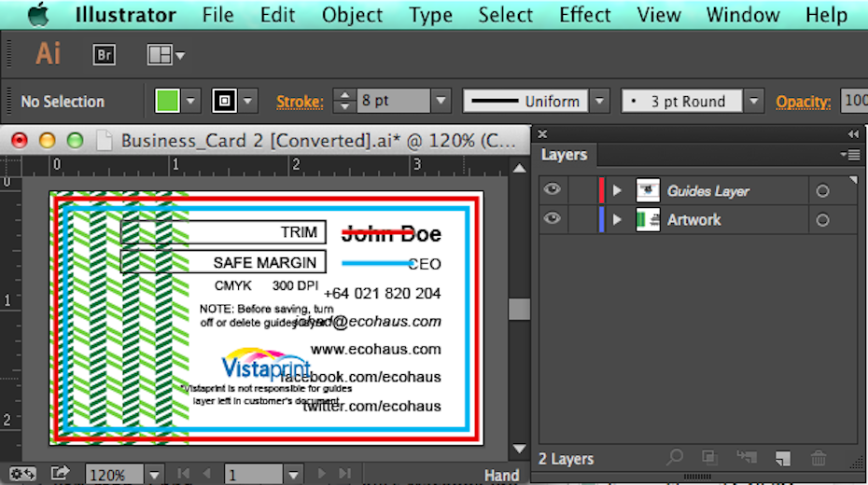Click the Delete Selection trash icon
868x485 pixels.
click(x=819, y=457)
